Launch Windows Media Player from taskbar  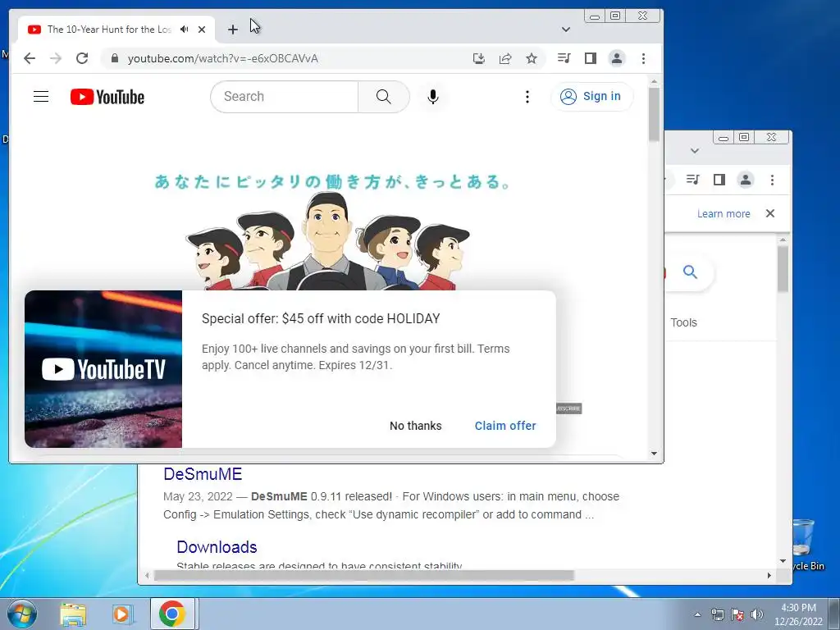pyautogui.click(x=123, y=614)
